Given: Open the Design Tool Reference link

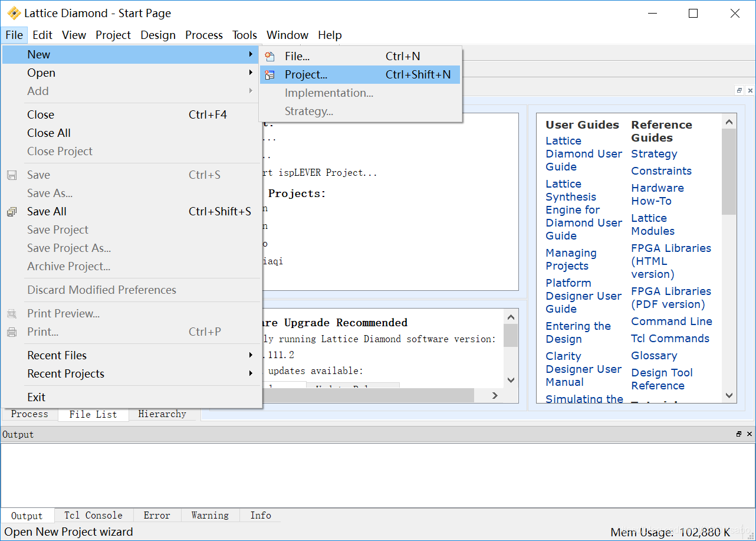Looking at the screenshot, I should 662,379.
